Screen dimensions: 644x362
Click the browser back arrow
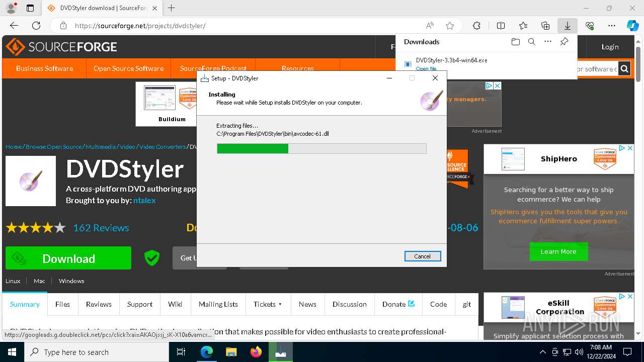14,26
